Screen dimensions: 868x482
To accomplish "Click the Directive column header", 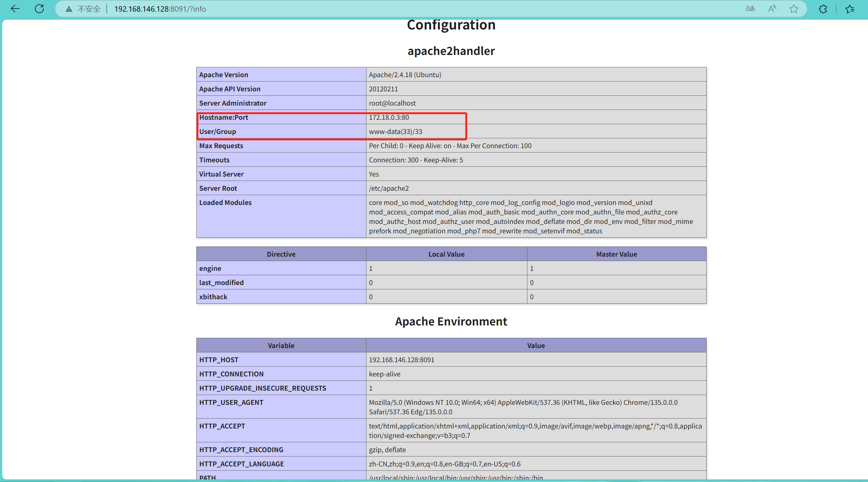I will 281,254.
